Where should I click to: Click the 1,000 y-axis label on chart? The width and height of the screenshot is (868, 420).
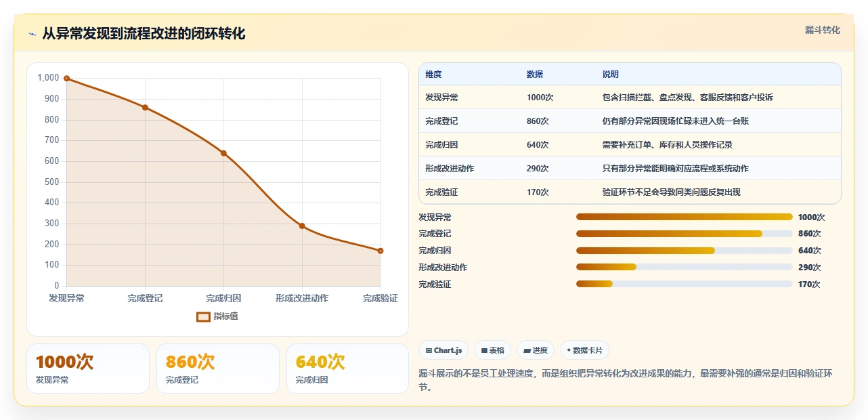48,78
